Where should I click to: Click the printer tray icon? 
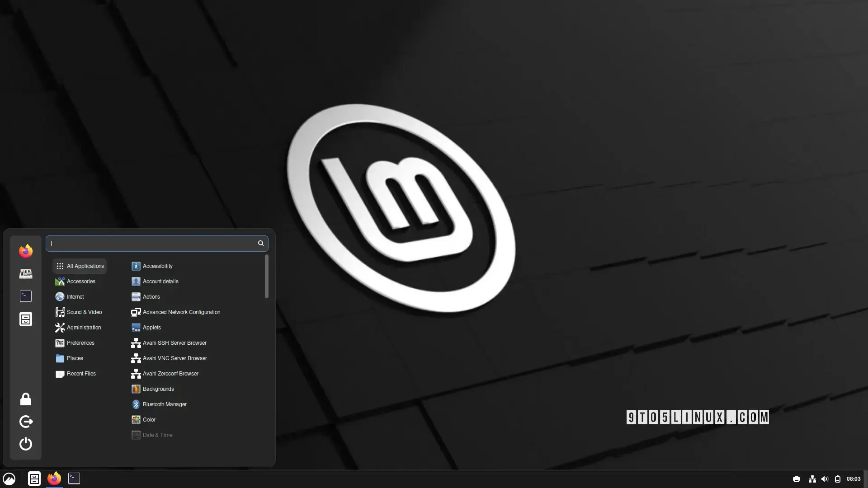[797, 479]
